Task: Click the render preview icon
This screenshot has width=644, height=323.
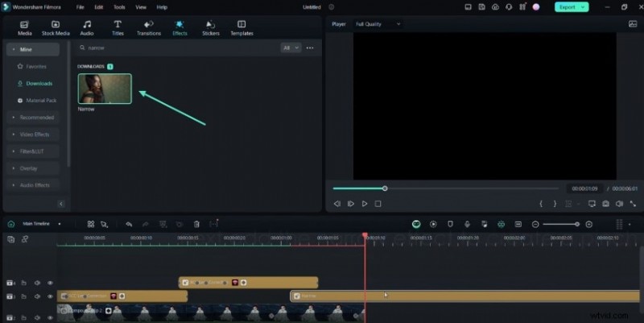Action: pos(433,224)
